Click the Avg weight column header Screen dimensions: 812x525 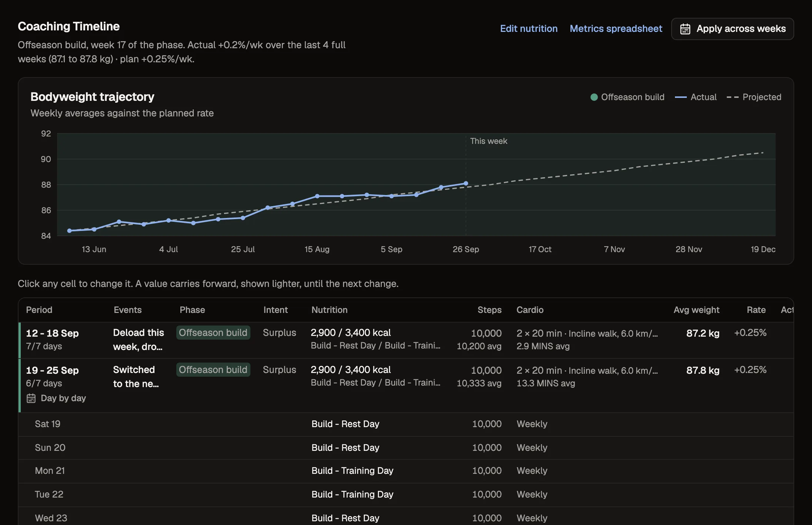click(696, 310)
